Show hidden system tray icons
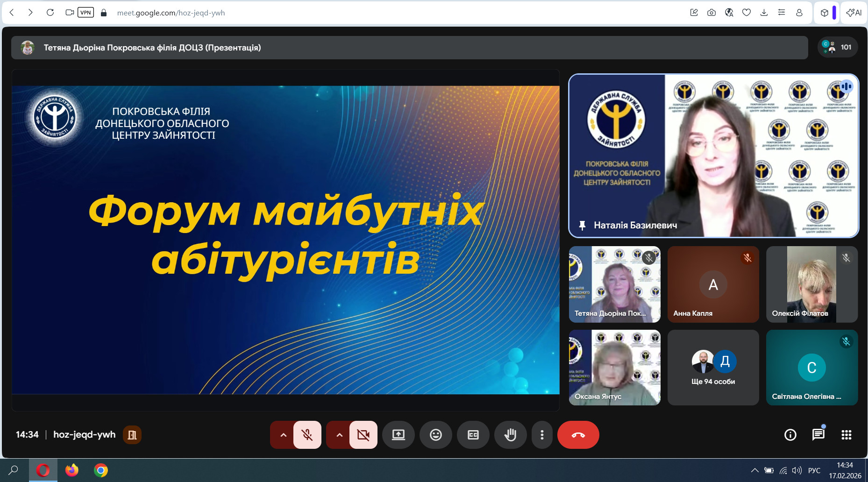 point(754,470)
